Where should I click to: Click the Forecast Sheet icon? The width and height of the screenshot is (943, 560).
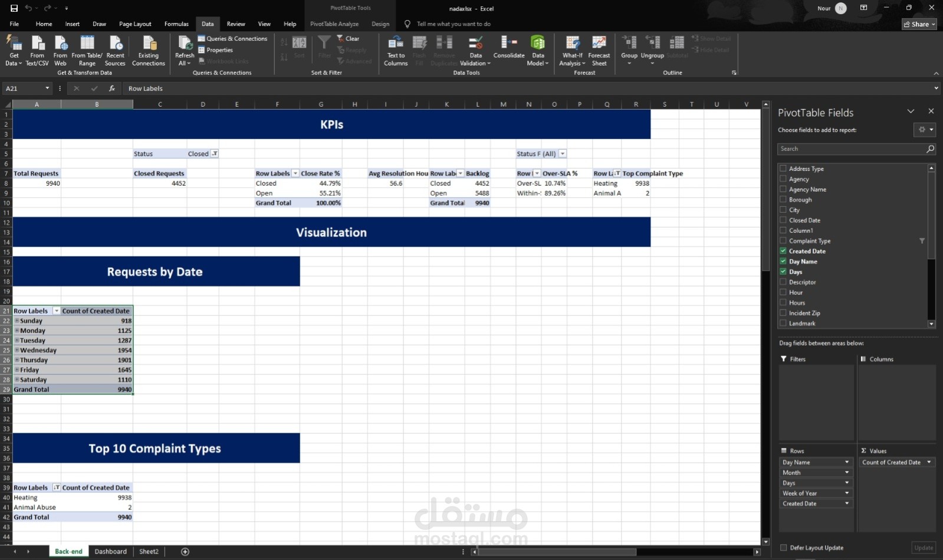599,51
